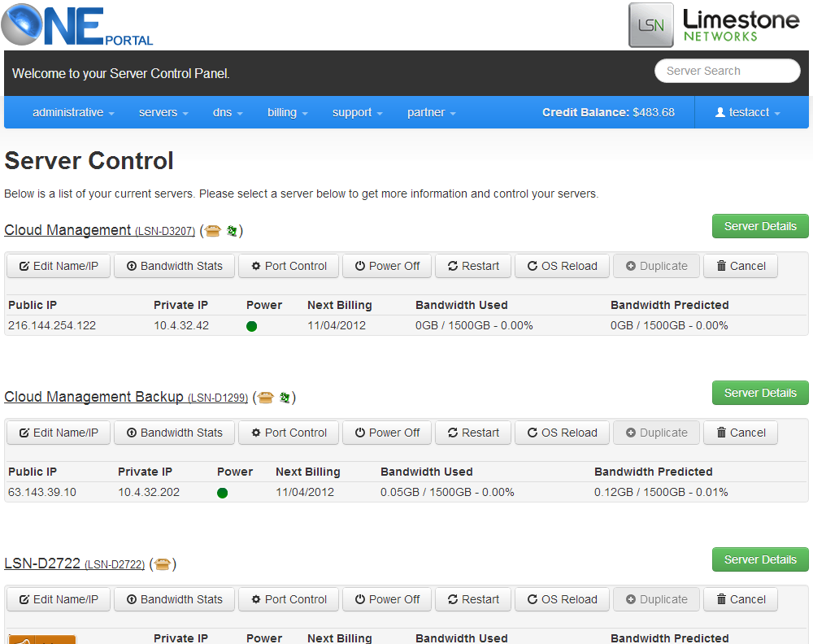The width and height of the screenshot is (813, 644).
Task: View Bandwidth Stats for LSN-D2722
Action: tap(174, 599)
